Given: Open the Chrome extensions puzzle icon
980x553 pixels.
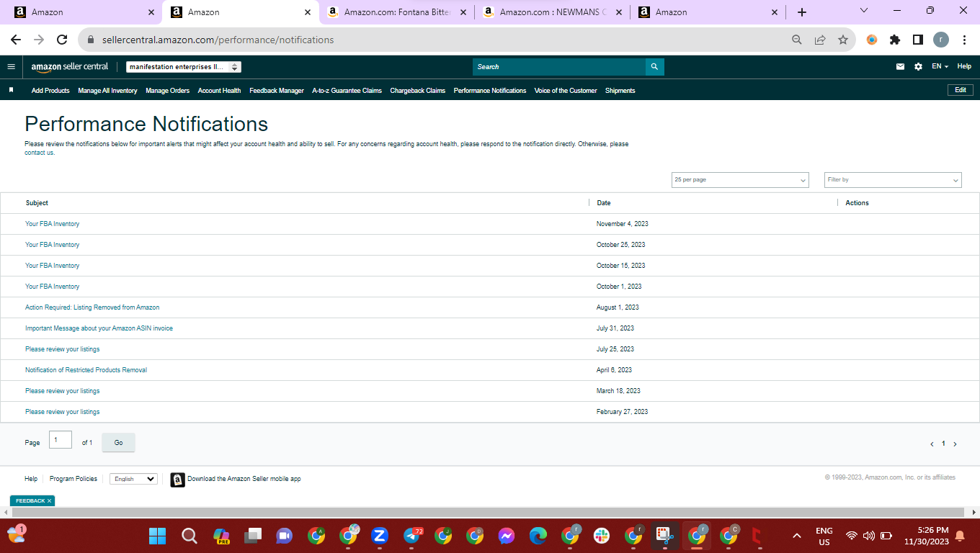Looking at the screenshot, I should pyautogui.click(x=895, y=40).
